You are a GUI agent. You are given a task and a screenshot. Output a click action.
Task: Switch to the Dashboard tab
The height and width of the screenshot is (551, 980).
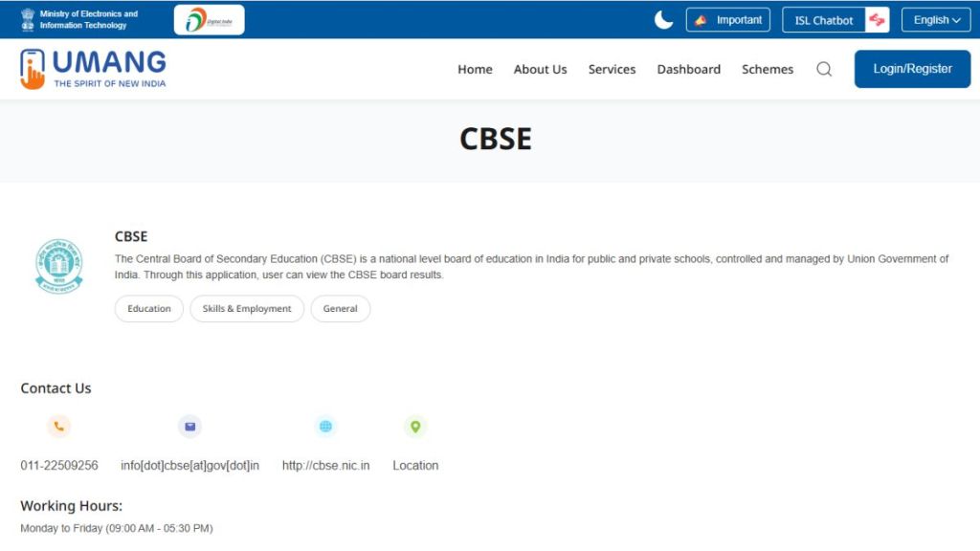pos(688,69)
